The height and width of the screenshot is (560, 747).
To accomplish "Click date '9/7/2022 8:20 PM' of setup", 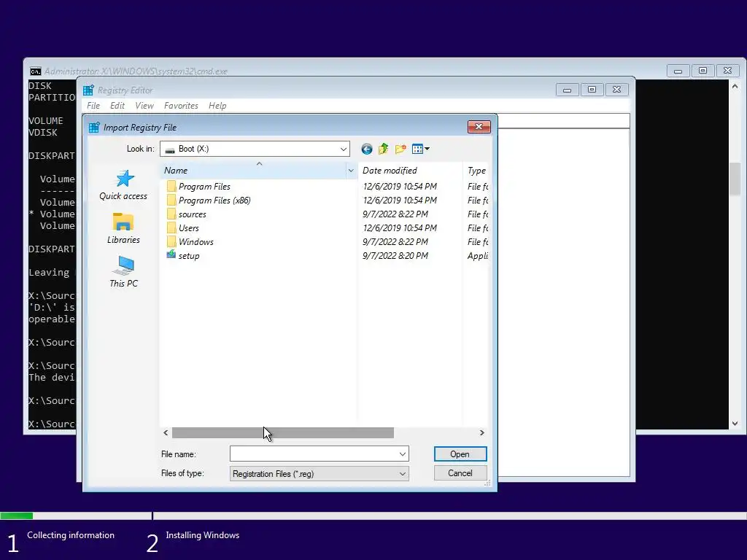I will (395, 256).
